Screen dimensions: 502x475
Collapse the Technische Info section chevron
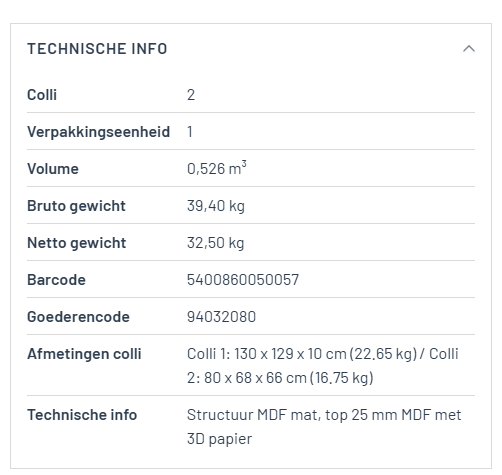click(469, 49)
